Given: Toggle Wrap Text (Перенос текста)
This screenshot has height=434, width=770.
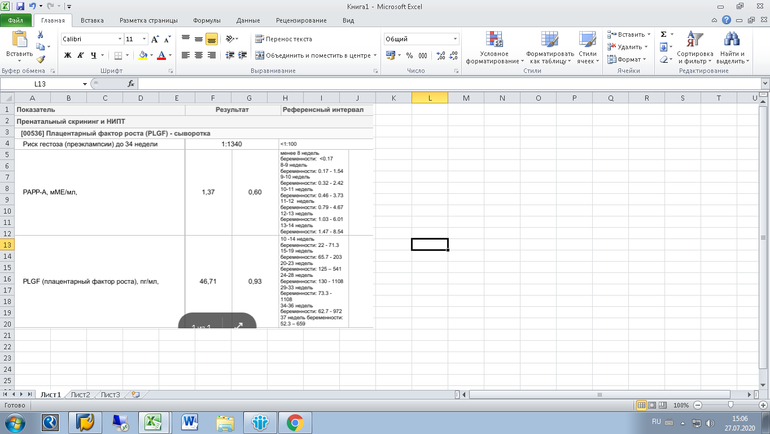Looking at the screenshot, I should click(x=283, y=39).
